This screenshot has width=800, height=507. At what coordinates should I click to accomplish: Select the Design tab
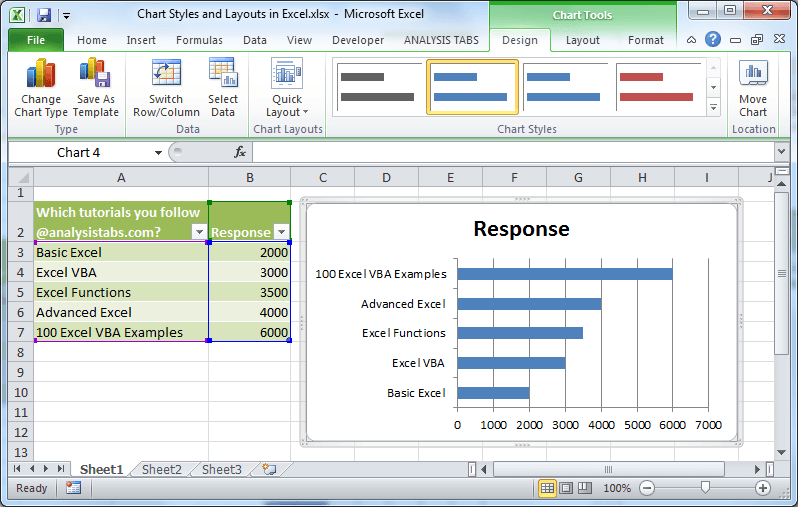[x=519, y=40]
